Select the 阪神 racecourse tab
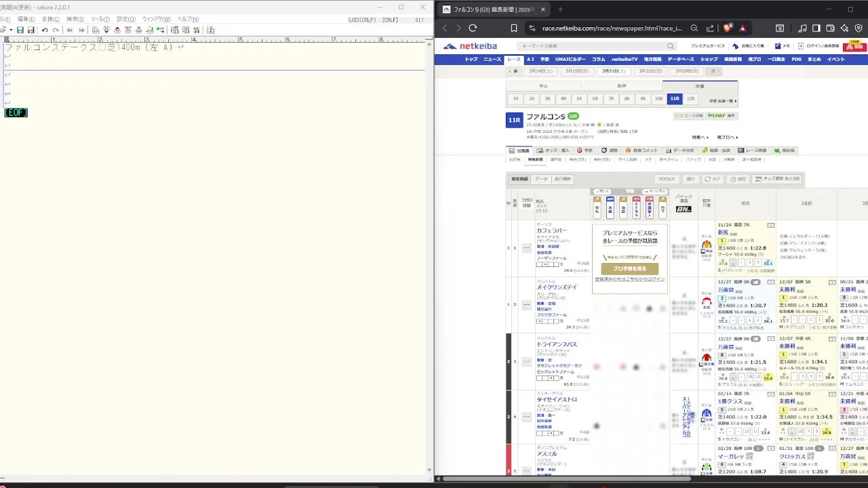Screen dimensions: 868x488 coord(622,86)
